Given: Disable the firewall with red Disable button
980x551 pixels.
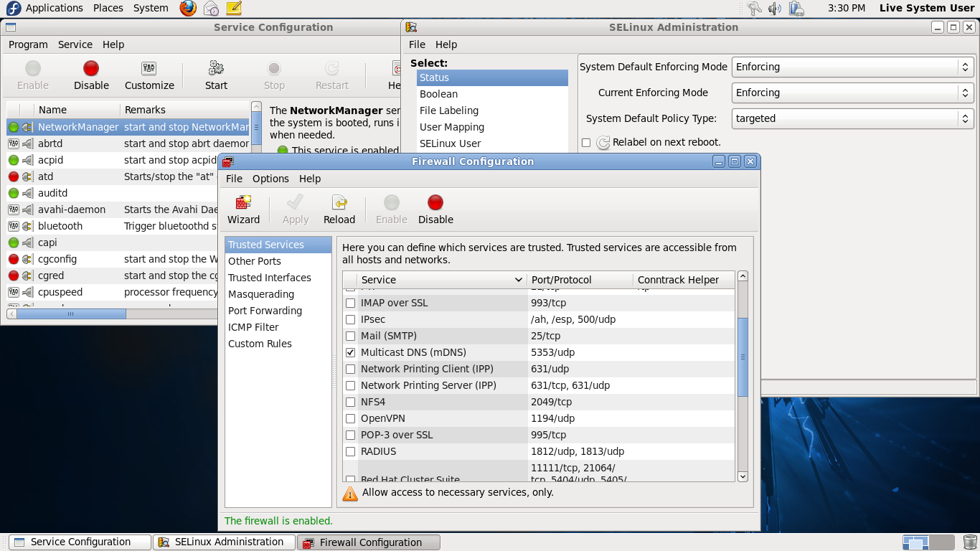Looking at the screenshot, I should pos(435,209).
